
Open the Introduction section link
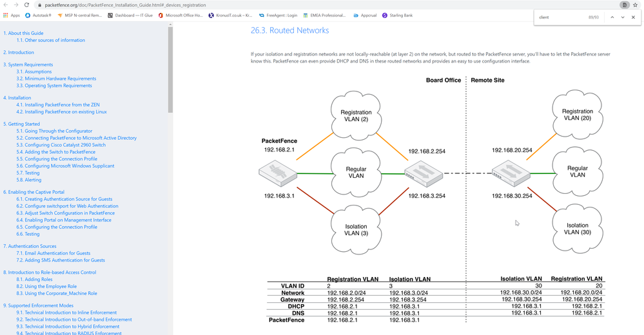(x=19, y=53)
